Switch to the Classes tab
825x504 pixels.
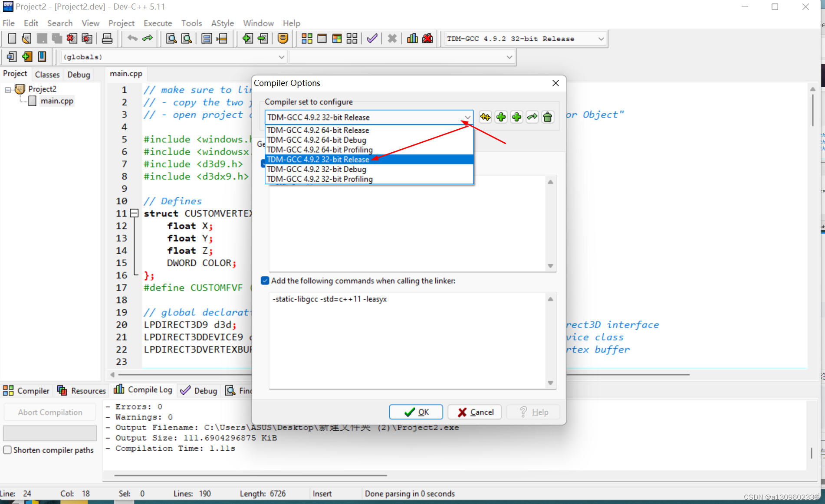(47, 75)
